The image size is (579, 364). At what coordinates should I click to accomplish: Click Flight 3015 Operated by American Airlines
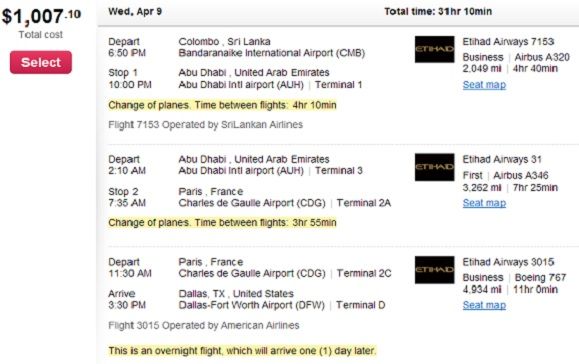[x=203, y=326]
